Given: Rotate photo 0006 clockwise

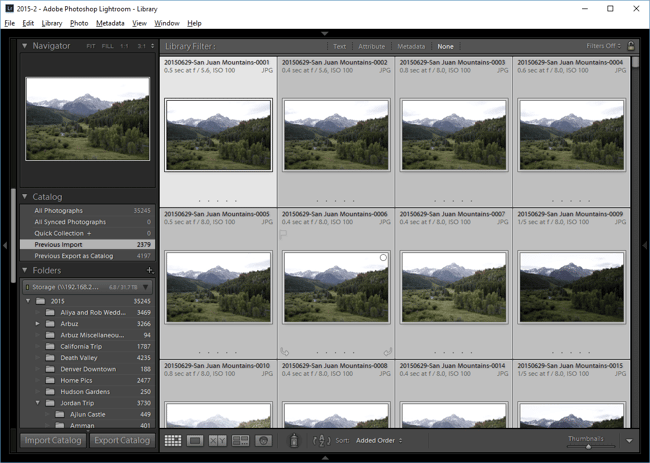Looking at the screenshot, I should (x=388, y=352).
